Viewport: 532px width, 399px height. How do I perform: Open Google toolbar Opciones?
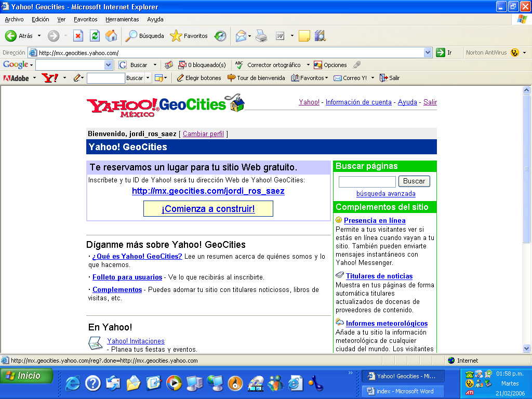330,65
